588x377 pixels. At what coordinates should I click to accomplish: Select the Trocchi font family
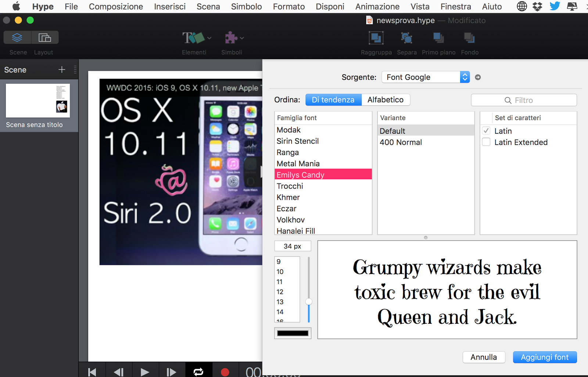[323, 186]
